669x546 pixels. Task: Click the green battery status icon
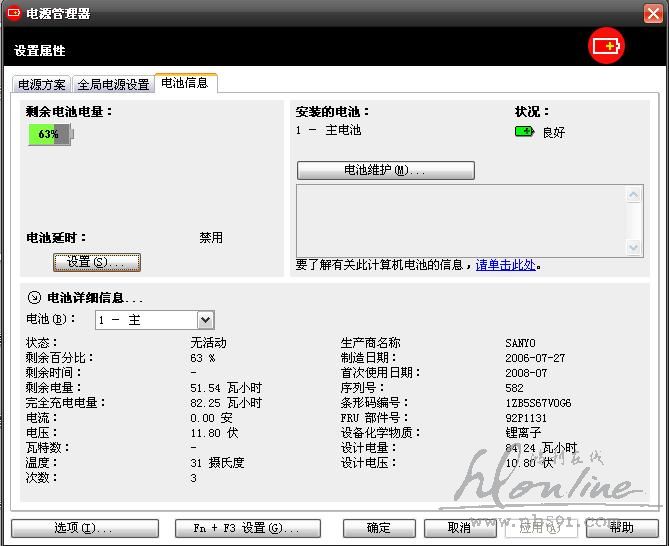coord(524,131)
